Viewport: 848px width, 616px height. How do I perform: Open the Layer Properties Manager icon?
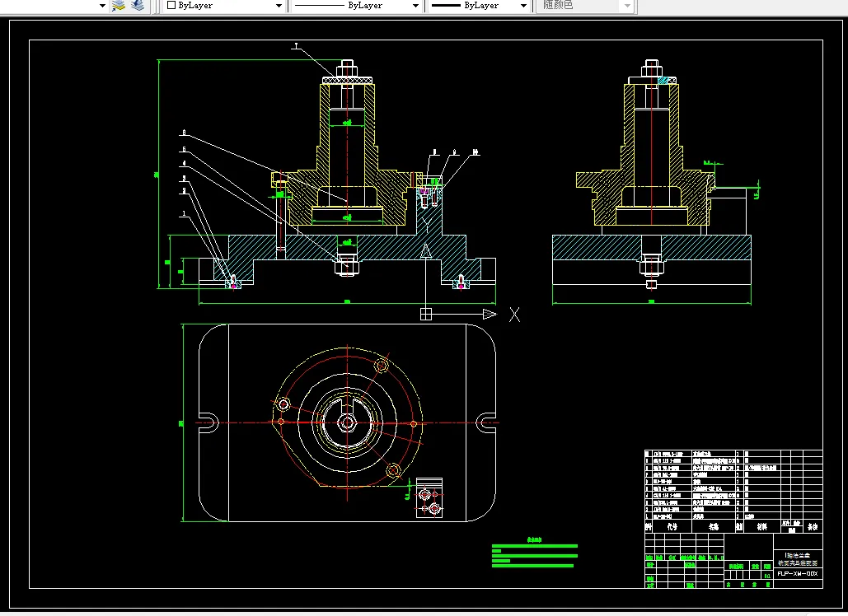[x=118, y=5]
